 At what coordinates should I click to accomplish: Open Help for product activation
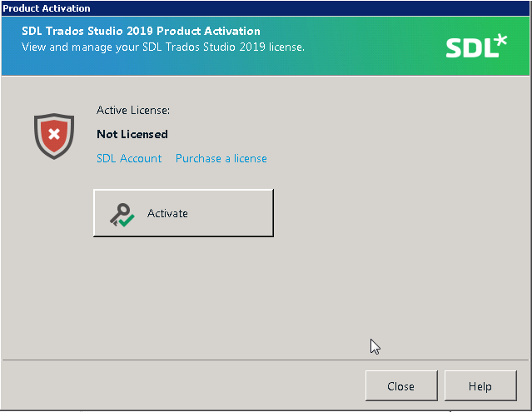tap(480, 386)
